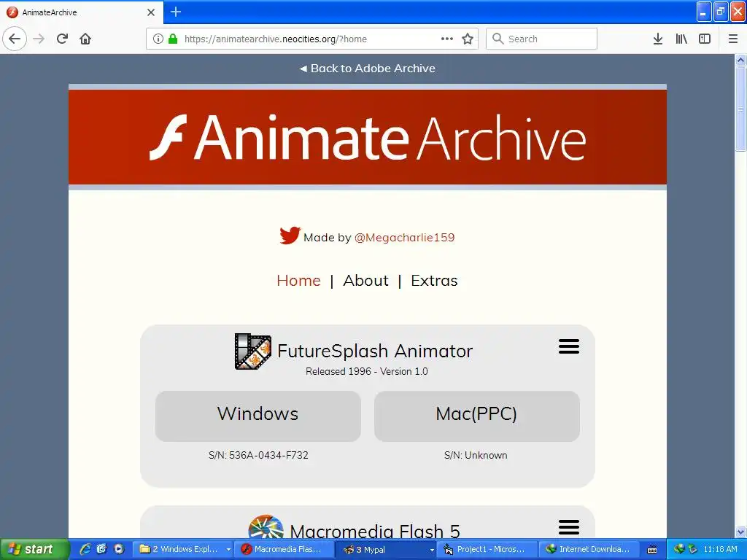Click the FutureSplash Animator filmstrip icon
The image size is (747, 560).
tap(253, 351)
